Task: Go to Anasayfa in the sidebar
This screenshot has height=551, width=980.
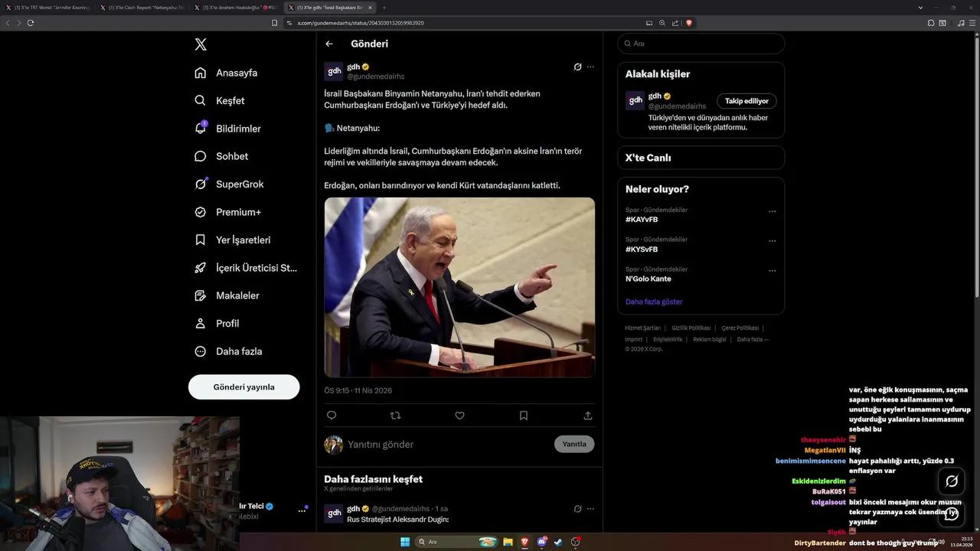Action: [x=226, y=73]
